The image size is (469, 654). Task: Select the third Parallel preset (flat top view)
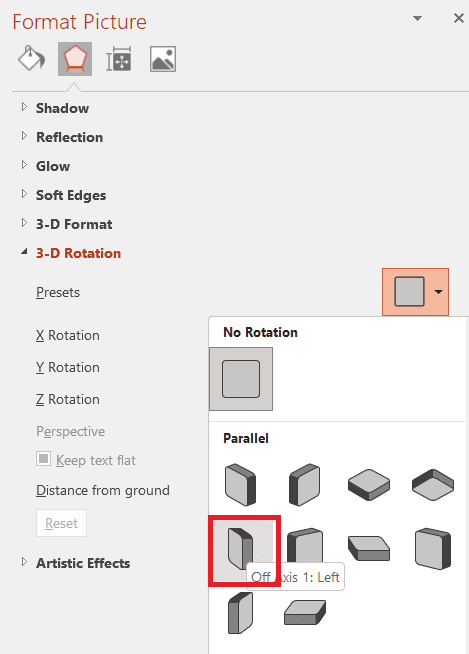(x=369, y=485)
